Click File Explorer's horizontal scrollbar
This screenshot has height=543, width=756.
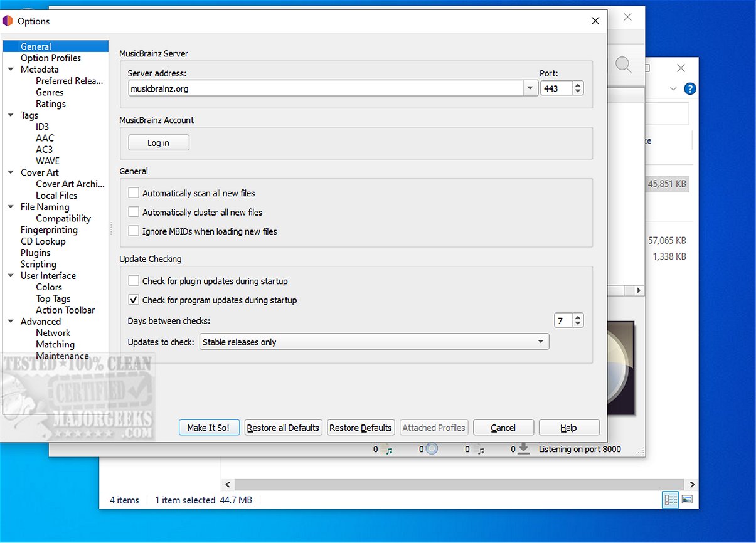point(460,485)
